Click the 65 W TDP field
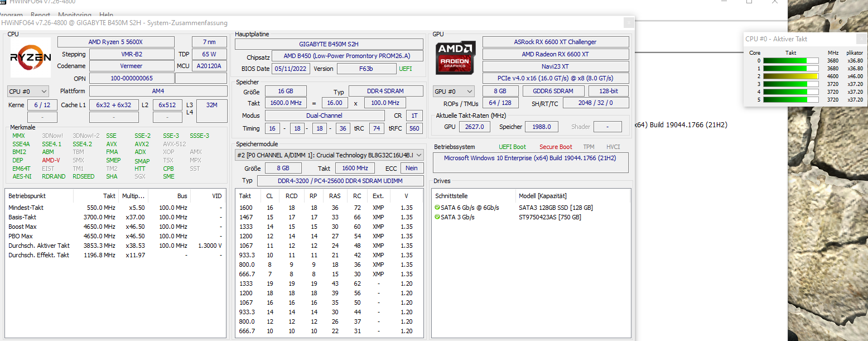This screenshot has width=868, height=341. tap(209, 54)
